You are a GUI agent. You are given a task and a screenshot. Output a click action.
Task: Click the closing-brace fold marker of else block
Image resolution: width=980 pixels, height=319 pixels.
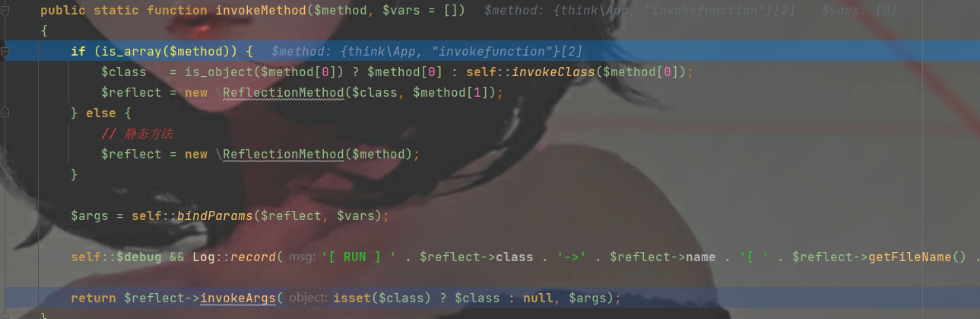[5, 175]
